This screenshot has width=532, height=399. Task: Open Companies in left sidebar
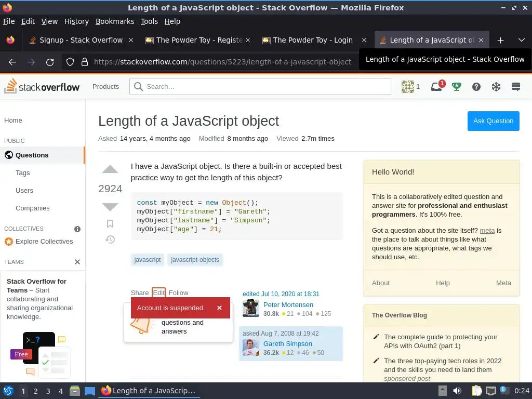point(33,208)
